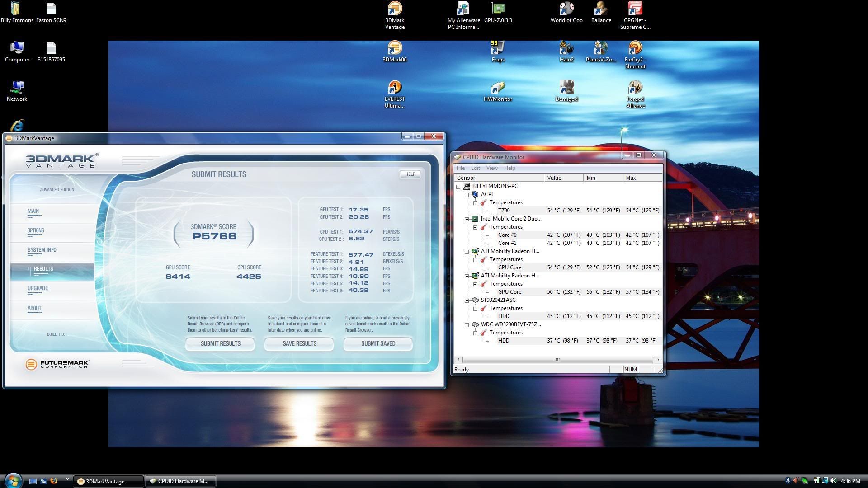The width and height of the screenshot is (868, 488).
Task: Open Help menu in Hardware Monitor
Action: (x=509, y=168)
